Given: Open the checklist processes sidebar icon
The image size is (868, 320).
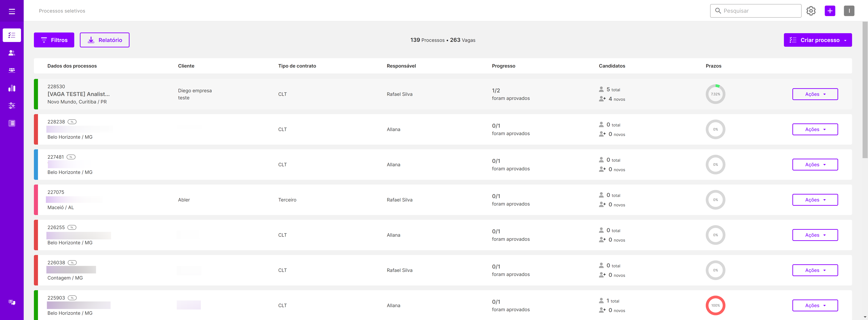Looking at the screenshot, I should (x=12, y=35).
